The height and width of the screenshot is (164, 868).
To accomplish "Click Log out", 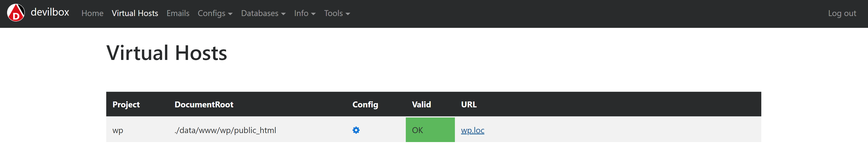I will pyautogui.click(x=842, y=13).
